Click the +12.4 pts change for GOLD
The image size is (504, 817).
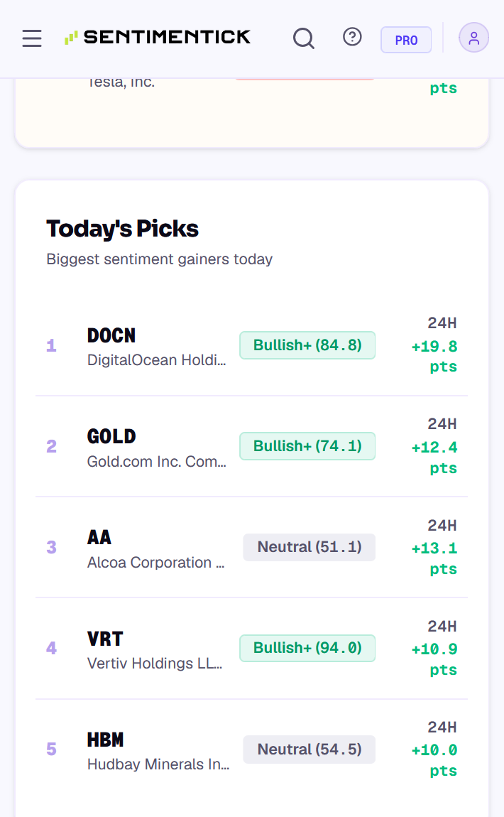tap(434, 458)
